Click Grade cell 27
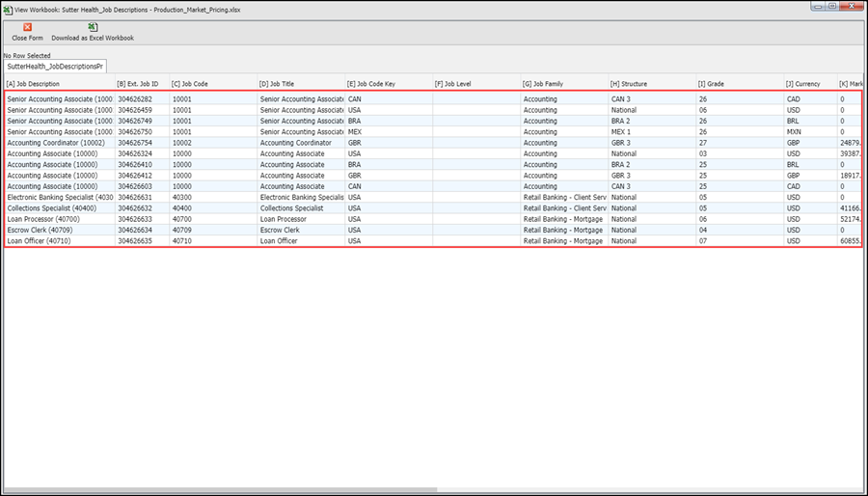The image size is (868, 496). (740, 143)
